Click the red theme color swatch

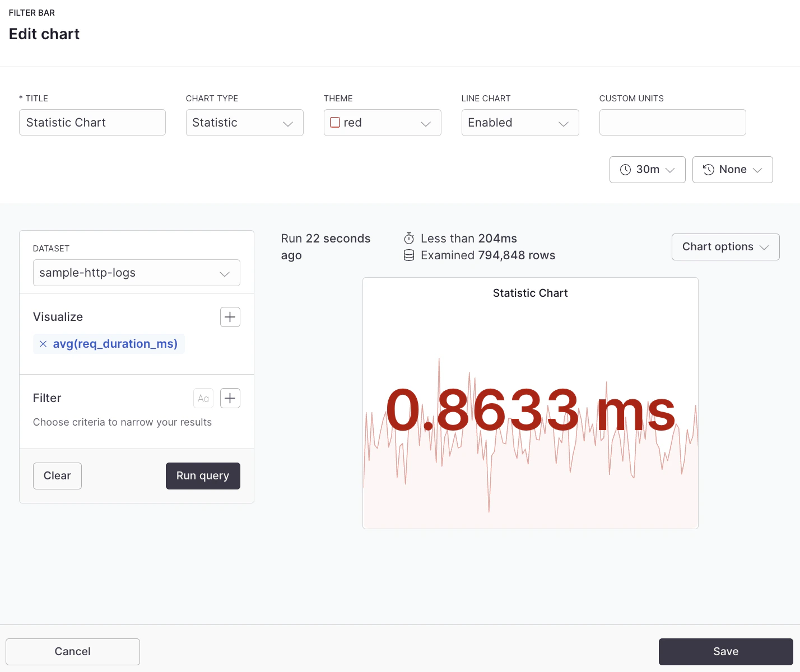334,122
